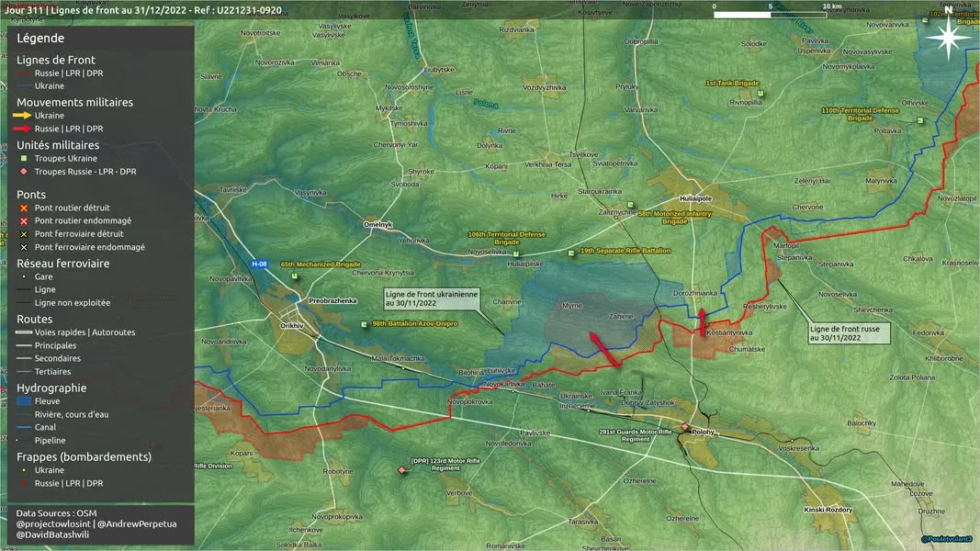Click the Polohy town label
This screenshot has width=980, height=551.
click(704, 432)
